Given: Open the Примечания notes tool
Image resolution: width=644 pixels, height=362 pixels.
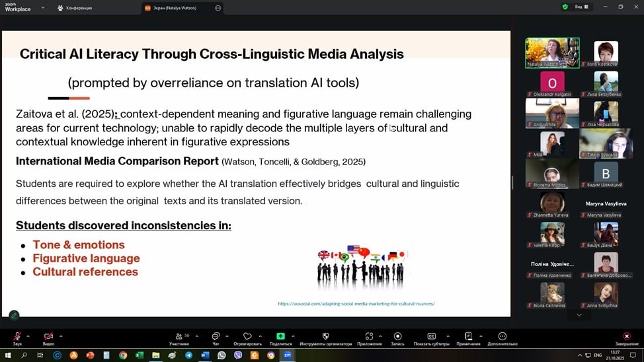Looking at the screenshot, I should [x=468, y=338].
